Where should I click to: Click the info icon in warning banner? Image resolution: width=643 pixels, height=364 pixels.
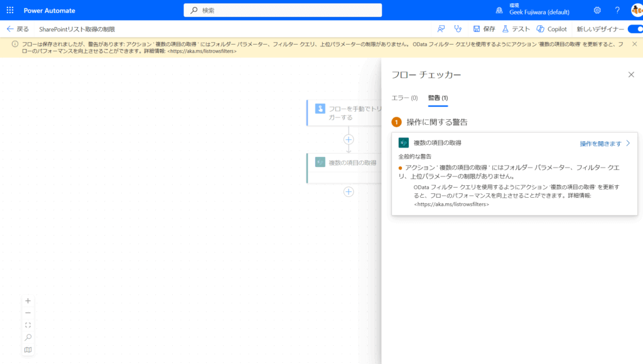(15, 44)
